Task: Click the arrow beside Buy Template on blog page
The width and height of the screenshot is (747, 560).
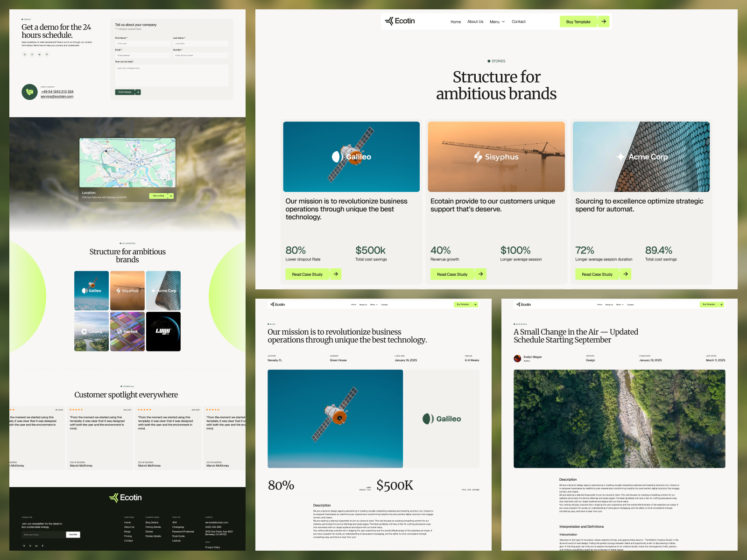Action: click(721, 304)
